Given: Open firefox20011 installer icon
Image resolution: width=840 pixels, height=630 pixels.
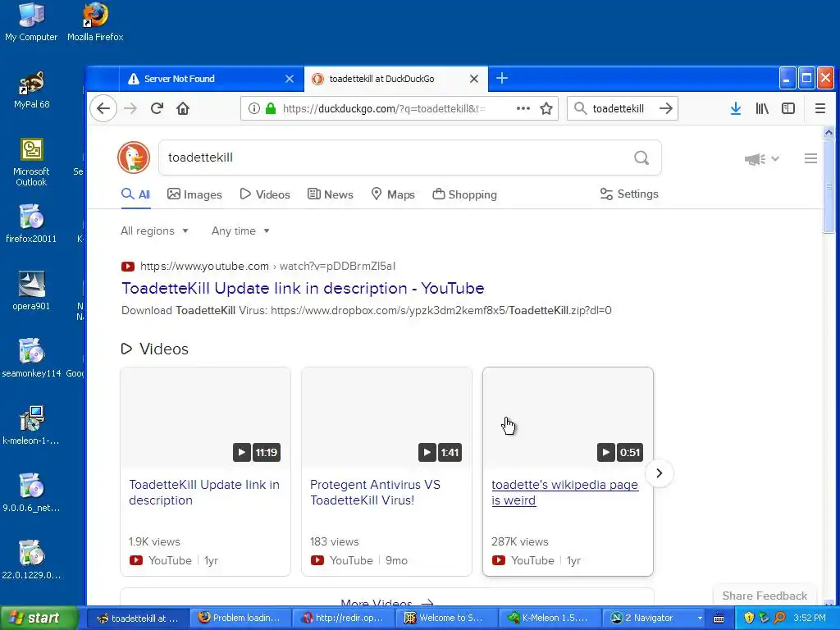Looking at the screenshot, I should [x=31, y=224].
